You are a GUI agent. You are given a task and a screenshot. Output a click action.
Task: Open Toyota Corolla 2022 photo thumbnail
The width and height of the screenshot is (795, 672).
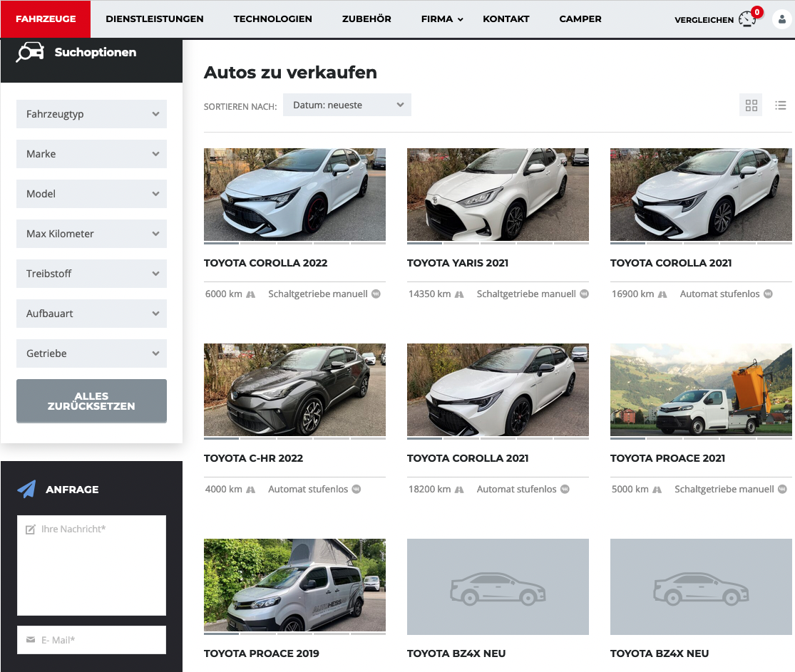click(x=294, y=195)
